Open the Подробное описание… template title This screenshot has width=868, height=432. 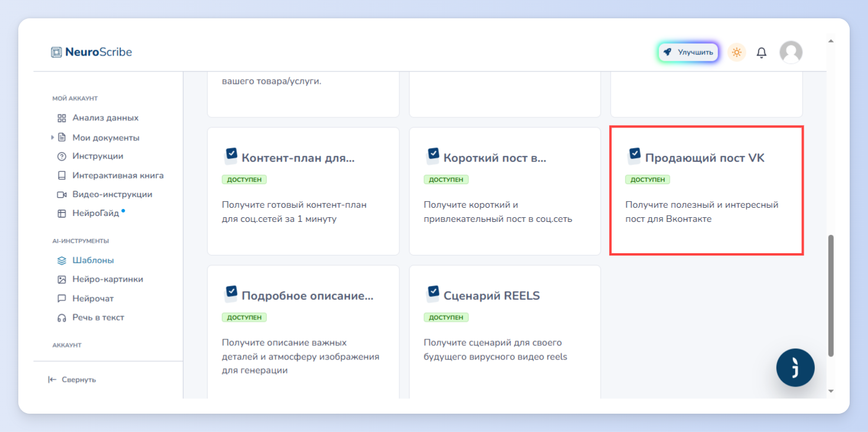(x=308, y=296)
